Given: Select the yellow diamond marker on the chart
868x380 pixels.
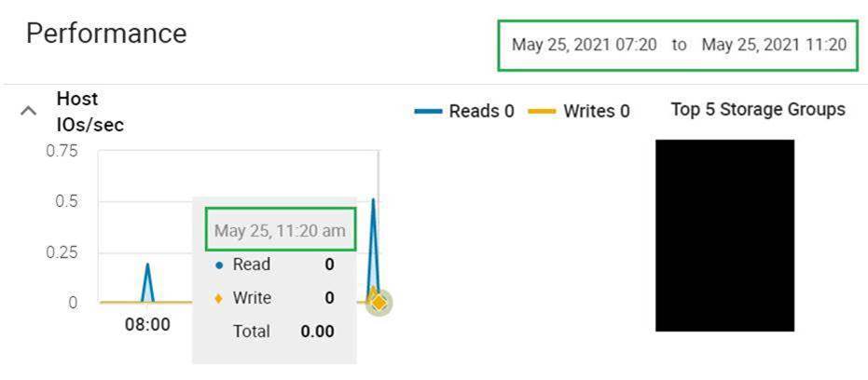Looking at the screenshot, I should click(379, 302).
